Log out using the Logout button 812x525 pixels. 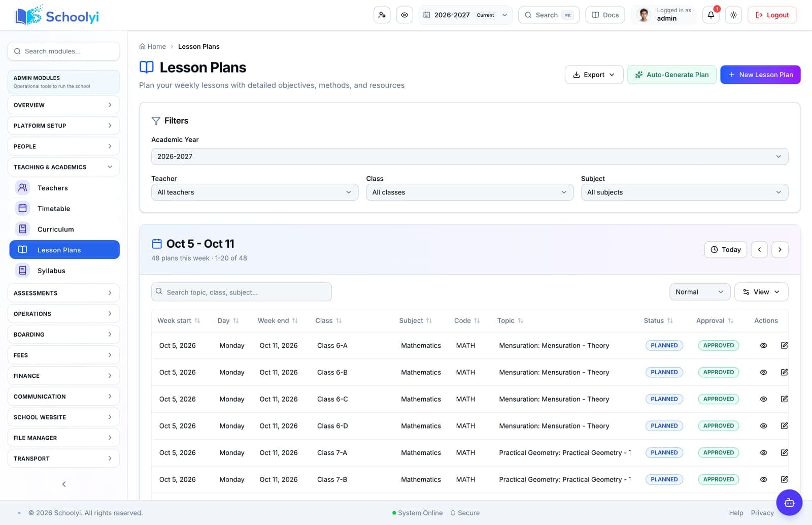pyautogui.click(x=772, y=15)
